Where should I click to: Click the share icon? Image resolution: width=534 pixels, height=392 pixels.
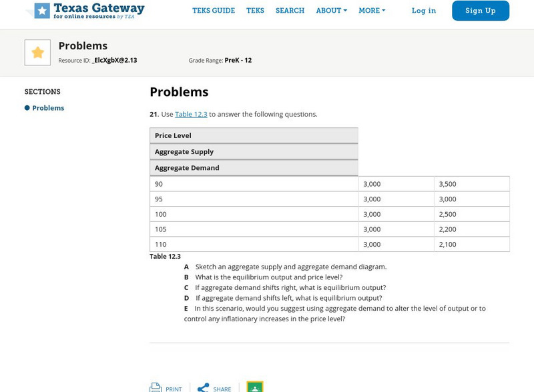coord(204,388)
